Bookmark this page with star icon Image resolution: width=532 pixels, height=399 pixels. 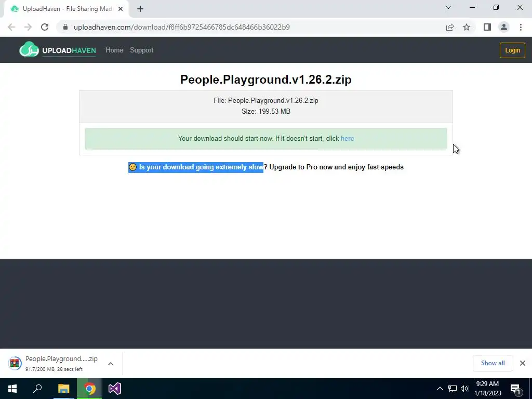(467, 27)
